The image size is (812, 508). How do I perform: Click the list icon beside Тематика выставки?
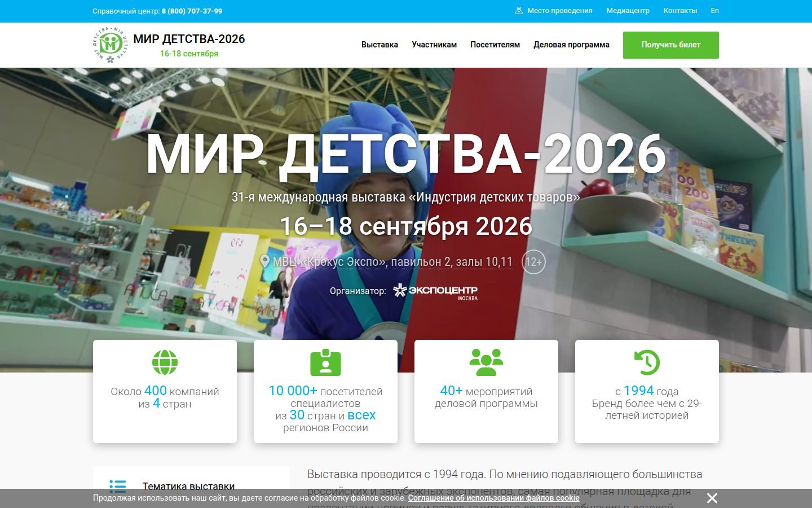[118, 486]
